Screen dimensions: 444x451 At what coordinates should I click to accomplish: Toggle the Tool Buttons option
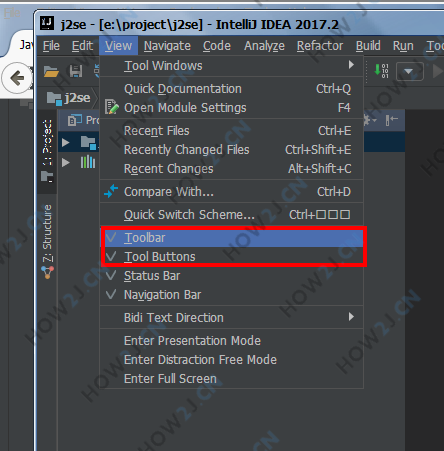click(x=232, y=257)
